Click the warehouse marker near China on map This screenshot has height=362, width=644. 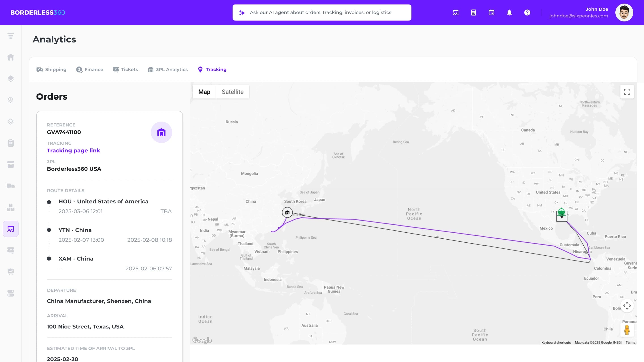click(x=287, y=213)
